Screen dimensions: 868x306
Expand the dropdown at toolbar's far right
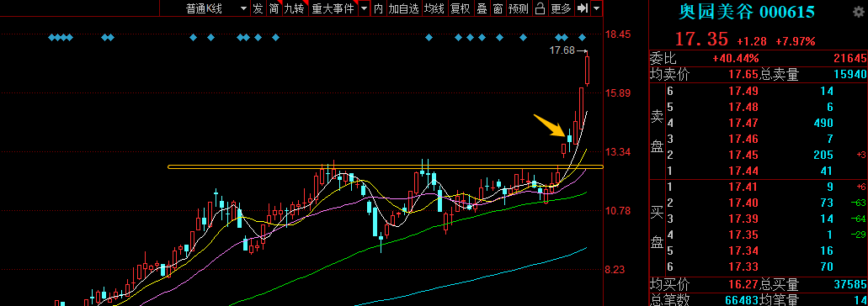(596, 8)
